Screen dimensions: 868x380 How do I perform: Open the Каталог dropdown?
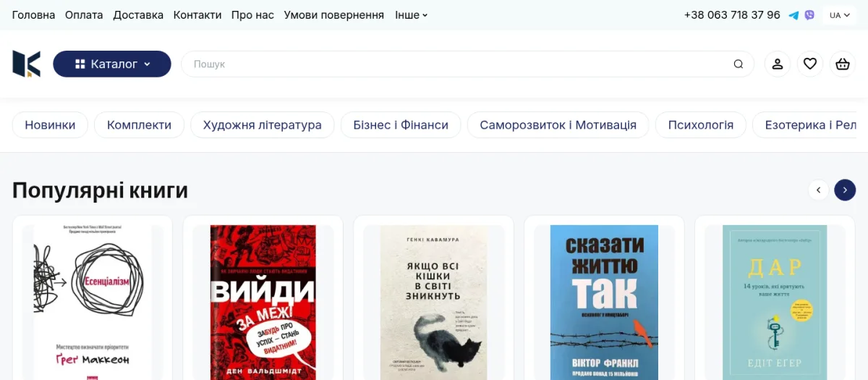pos(112,64)
